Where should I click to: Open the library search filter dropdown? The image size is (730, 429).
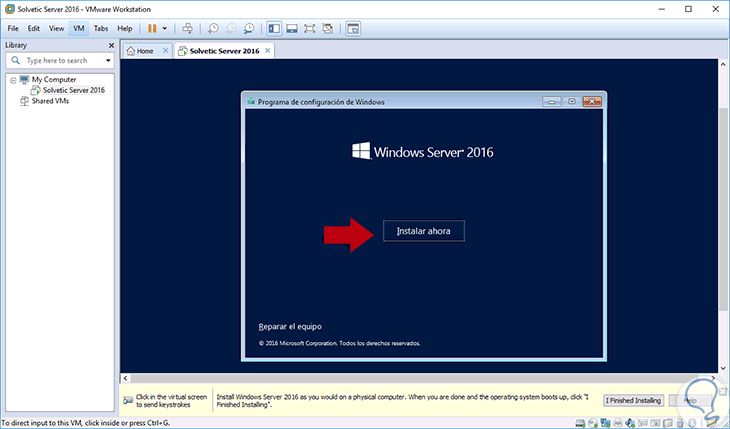point(108,61)
